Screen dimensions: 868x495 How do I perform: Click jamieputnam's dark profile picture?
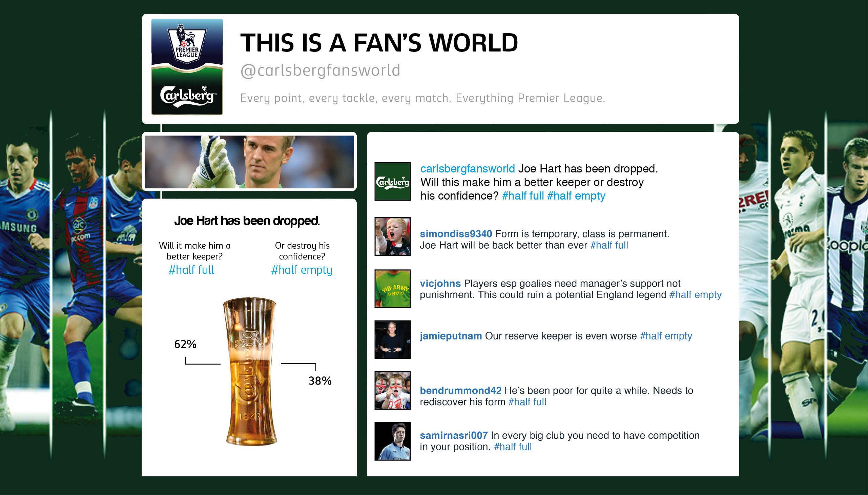[393, 339]
